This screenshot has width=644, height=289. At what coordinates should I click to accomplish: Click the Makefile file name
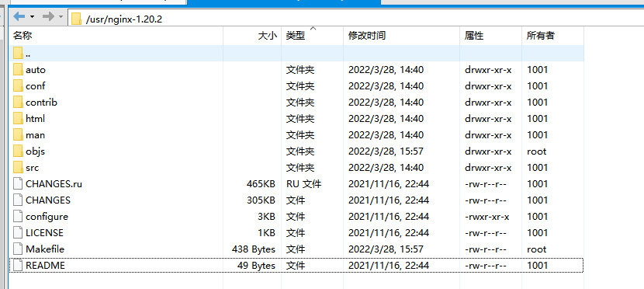[45, 249]
